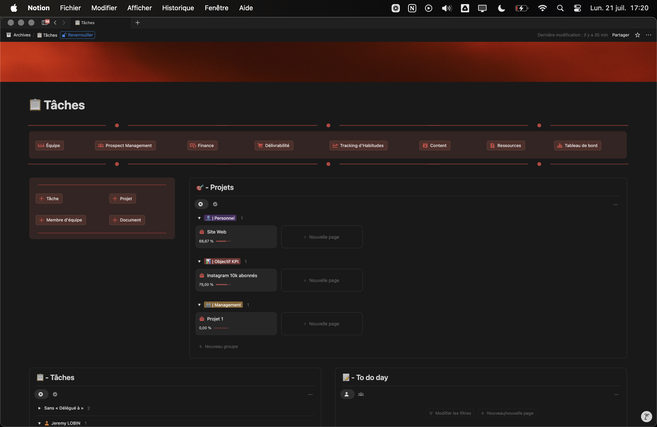The image size is (657, 427).
Task: Click Projet 1 progress bar
Action: tap(221, 328)
